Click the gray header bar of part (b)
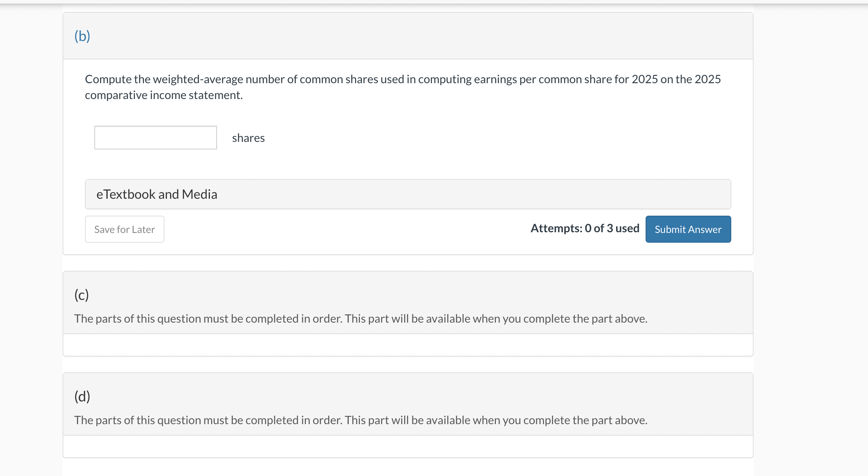The image size is (868, 476). (x=408, y=36)
